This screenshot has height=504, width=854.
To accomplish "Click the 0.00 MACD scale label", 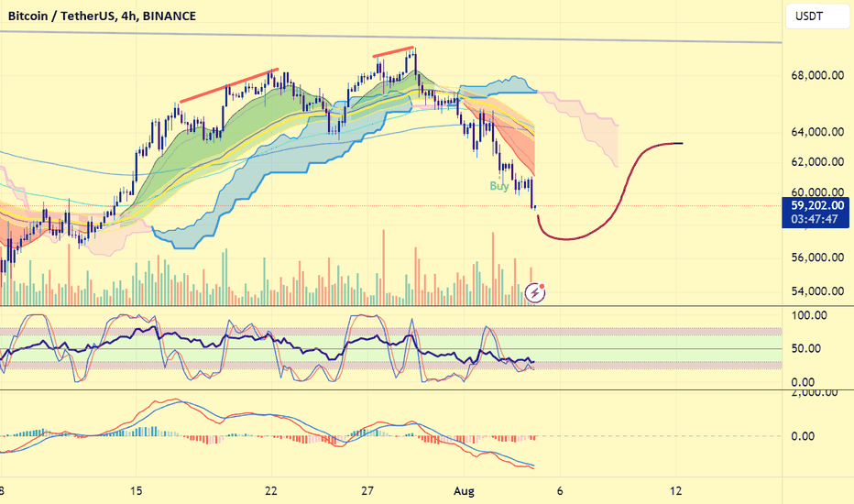I will tap(803, 436).
